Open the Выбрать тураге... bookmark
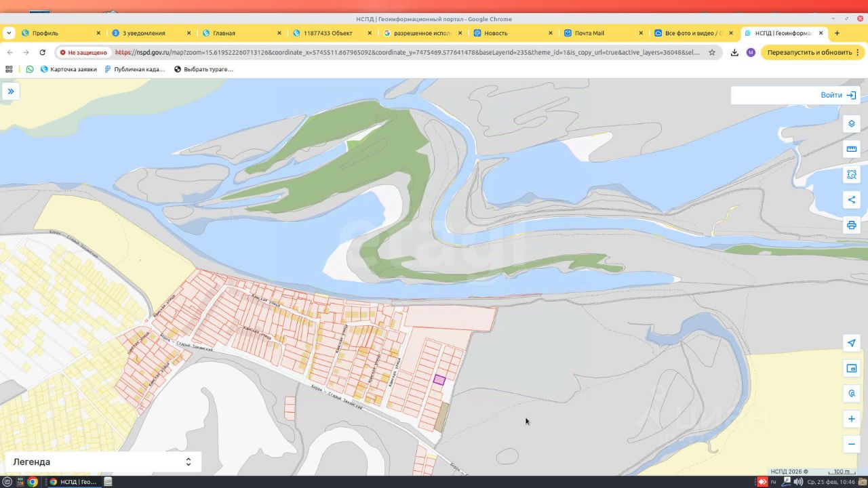The image size is (868, 488). click(x=203, y=69)
